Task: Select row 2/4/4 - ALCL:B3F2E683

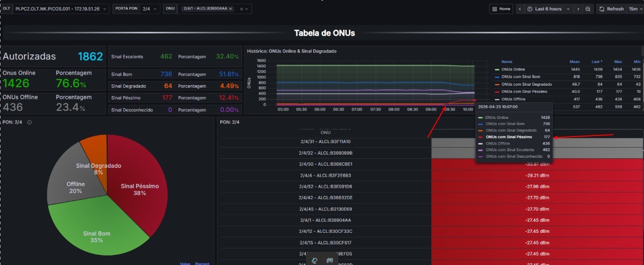Action: pos(325,175)
